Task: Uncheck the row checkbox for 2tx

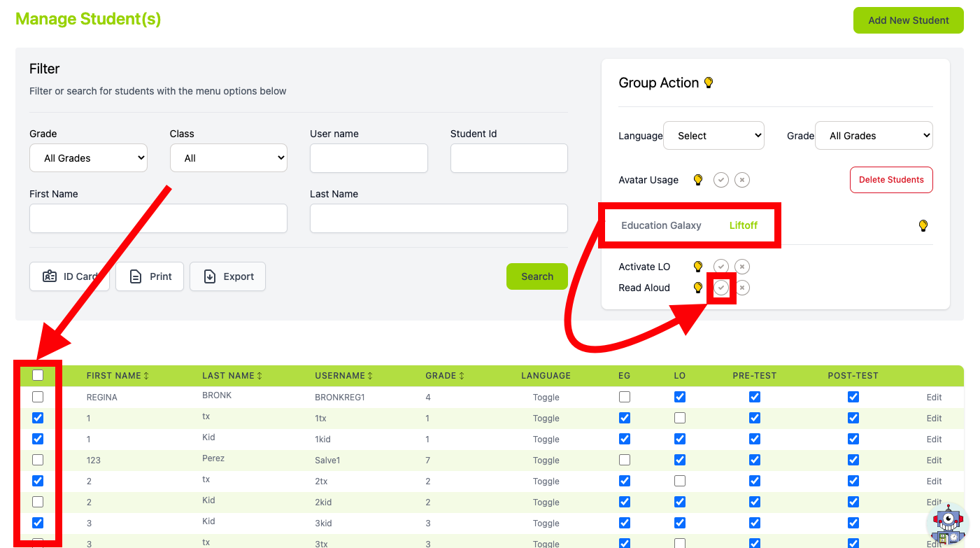Action: point(38,481)
